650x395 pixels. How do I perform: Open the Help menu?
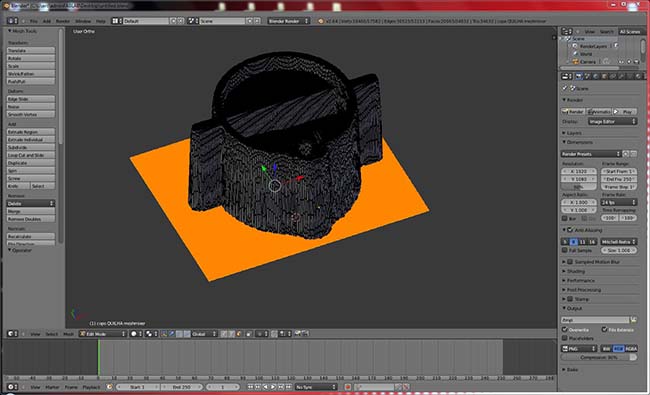pos(101,21)
